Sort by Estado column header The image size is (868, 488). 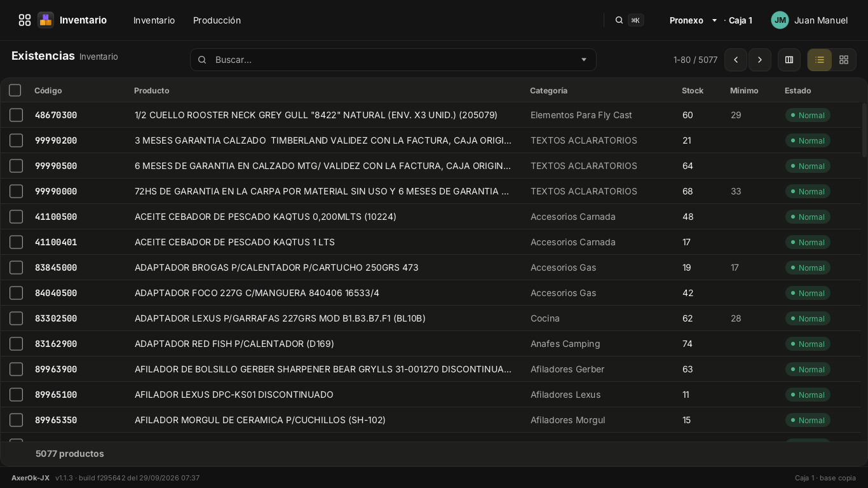(797, 91)
